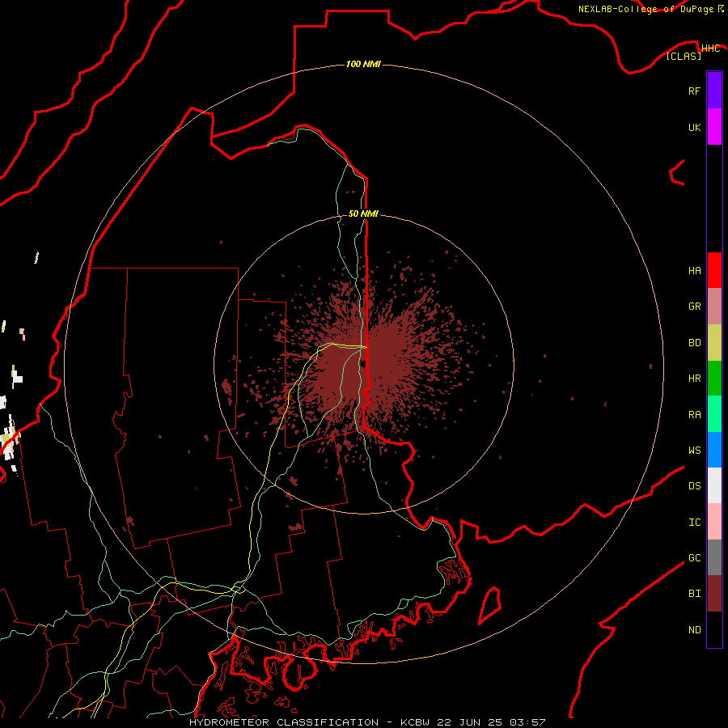Click the 100 NMI range ring label
The width and height of the screenshot is (728, 728).
363,64
